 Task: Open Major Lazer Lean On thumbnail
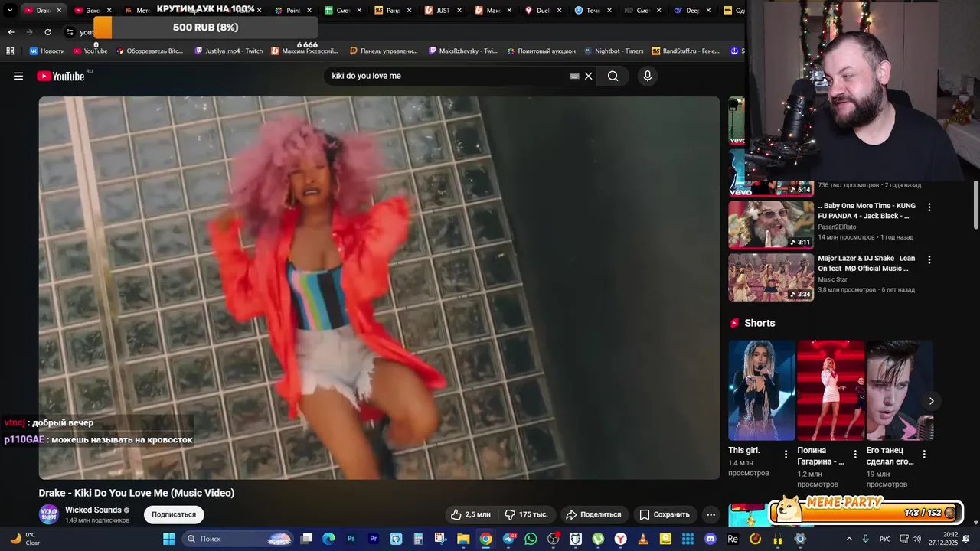771,277
